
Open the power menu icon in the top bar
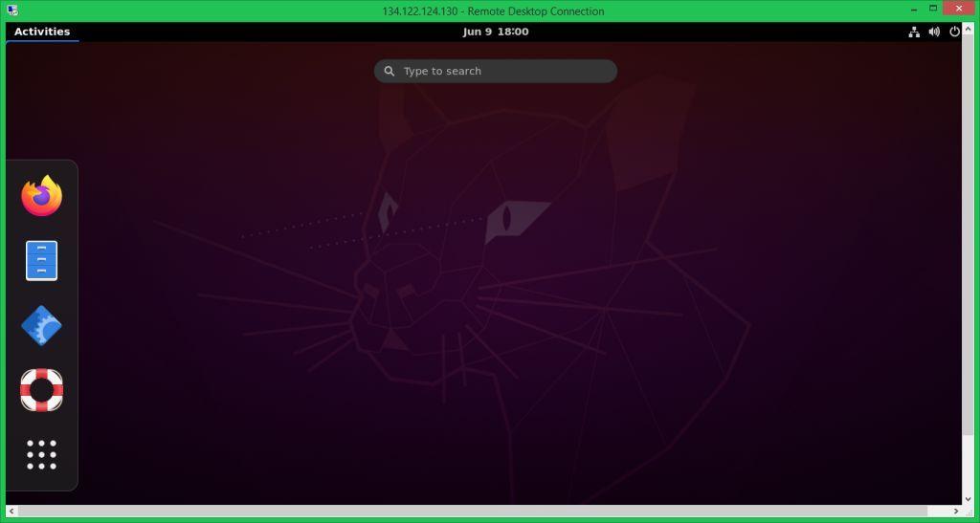click(x=954, y=32)
